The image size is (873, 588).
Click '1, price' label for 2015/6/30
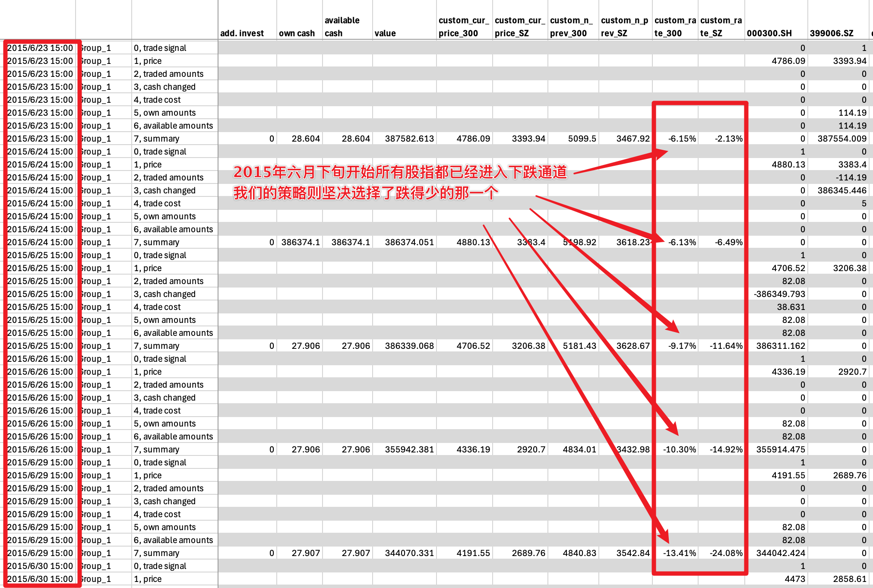[148, 579]
